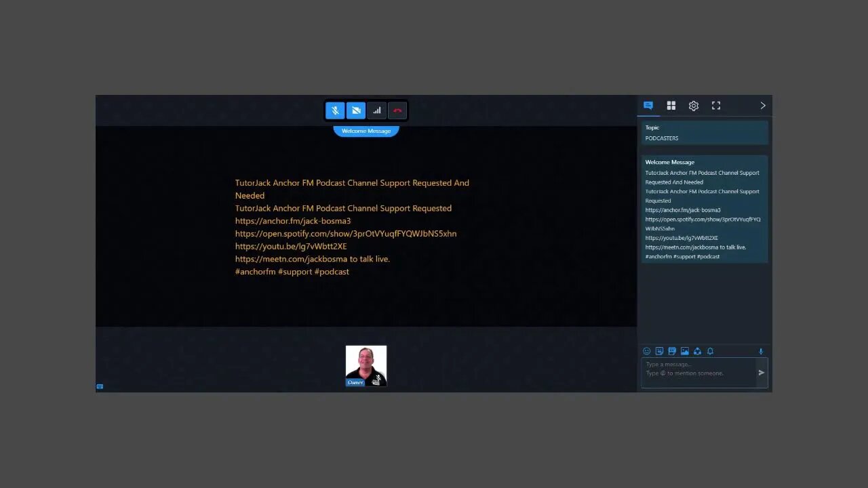The height and width of the screenshot is (488, 868).
Task: Open the emoji picker in the chat toolbar
Action: coord(646,351)
